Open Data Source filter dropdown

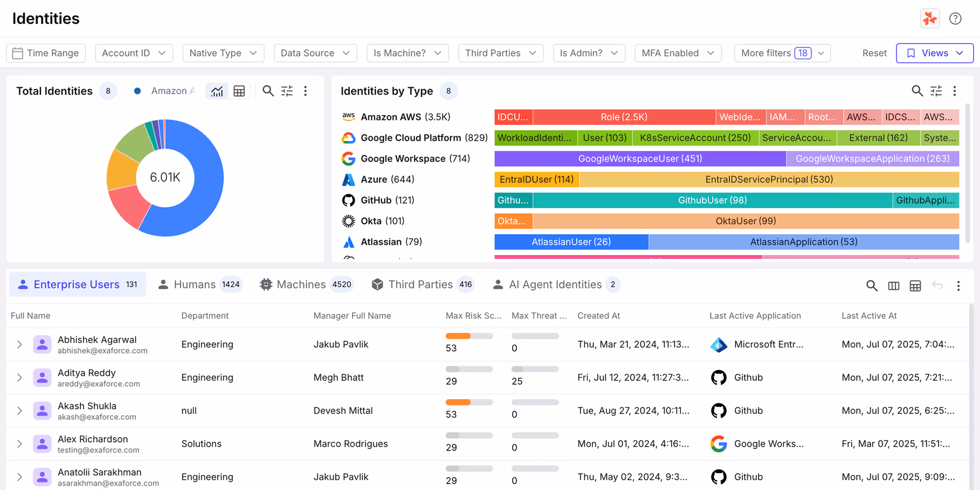click(315, 53)
